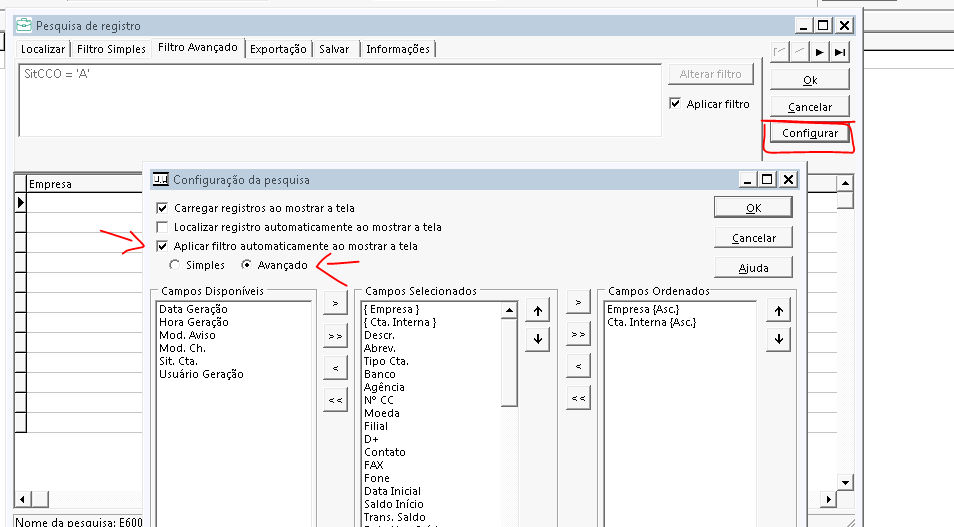Open the Informações tab
The width and height of the screenshot is (954, 527).
pyautogui.click(x=398, y=49)
